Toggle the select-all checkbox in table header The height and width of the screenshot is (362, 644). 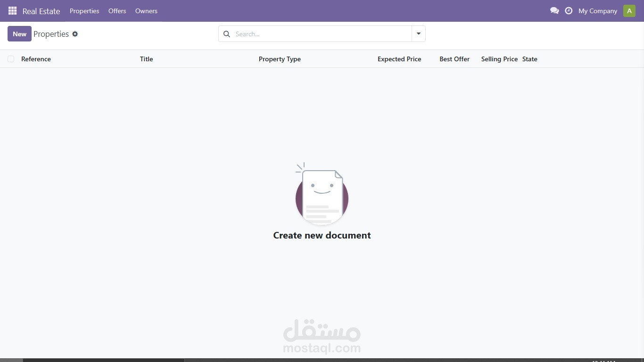[x=11, y=59]
